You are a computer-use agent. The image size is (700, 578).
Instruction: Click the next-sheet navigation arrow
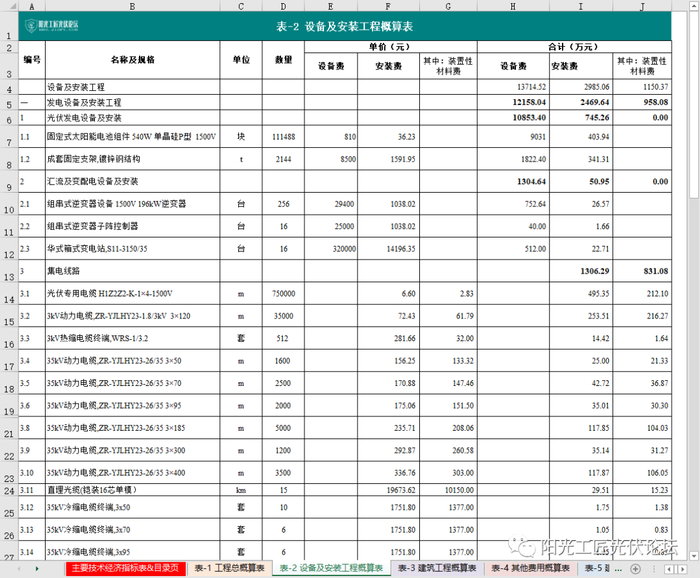(x=37, y=569)
